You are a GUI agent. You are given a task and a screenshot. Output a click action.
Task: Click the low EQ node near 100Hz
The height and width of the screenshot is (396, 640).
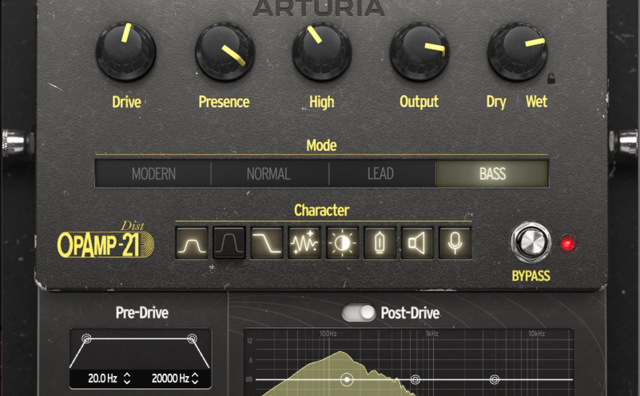point(347,379)
